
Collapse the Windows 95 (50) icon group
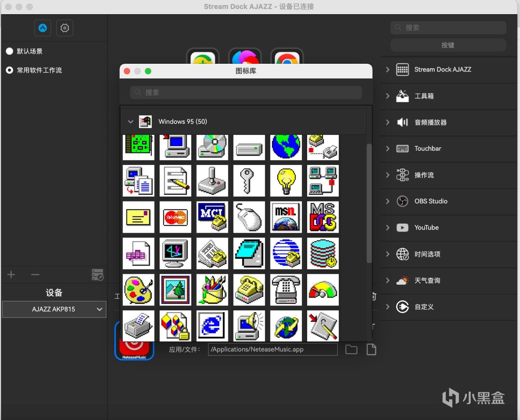130,121
